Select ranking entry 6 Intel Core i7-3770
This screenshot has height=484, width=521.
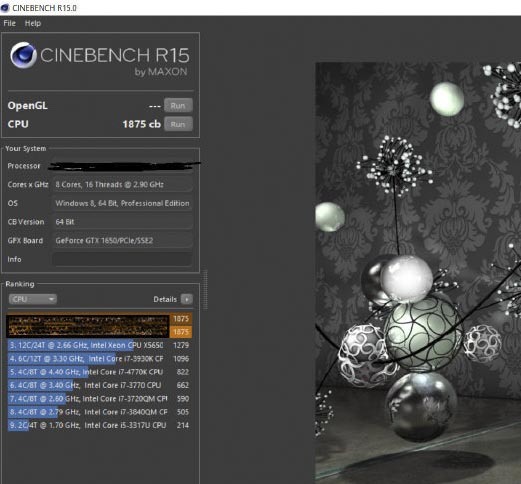pyautogui.click(x=99, y=385)
